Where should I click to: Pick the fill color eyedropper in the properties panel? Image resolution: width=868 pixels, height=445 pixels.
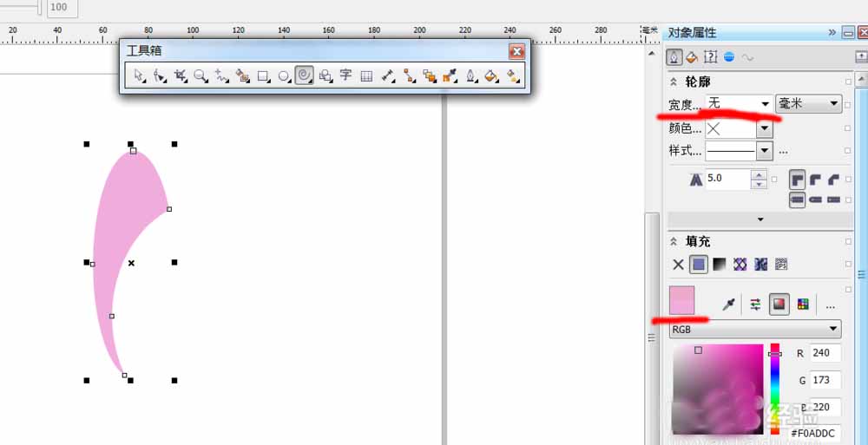(728, 304)
